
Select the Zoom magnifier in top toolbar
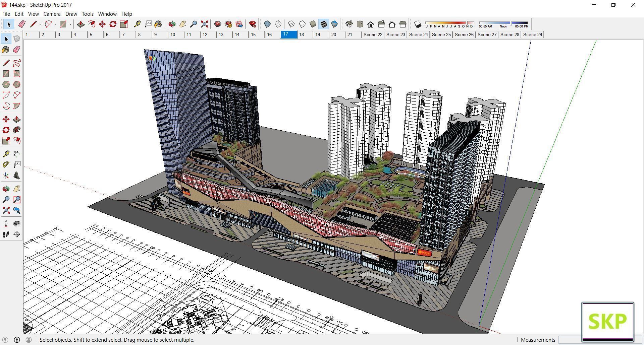194,24
